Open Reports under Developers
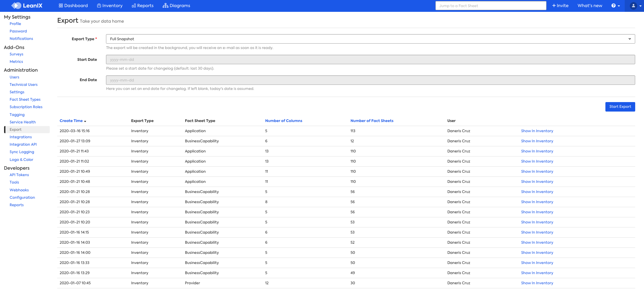The height and width of the screenshot is (289, 644). 17,205
